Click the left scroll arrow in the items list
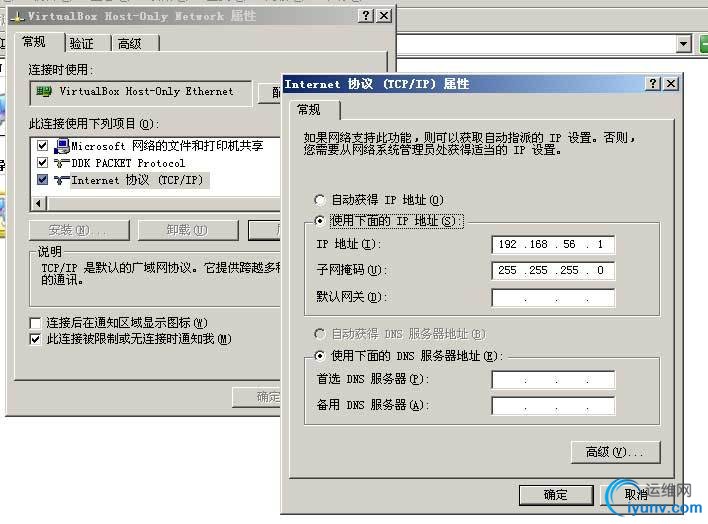 coord(38,204)
